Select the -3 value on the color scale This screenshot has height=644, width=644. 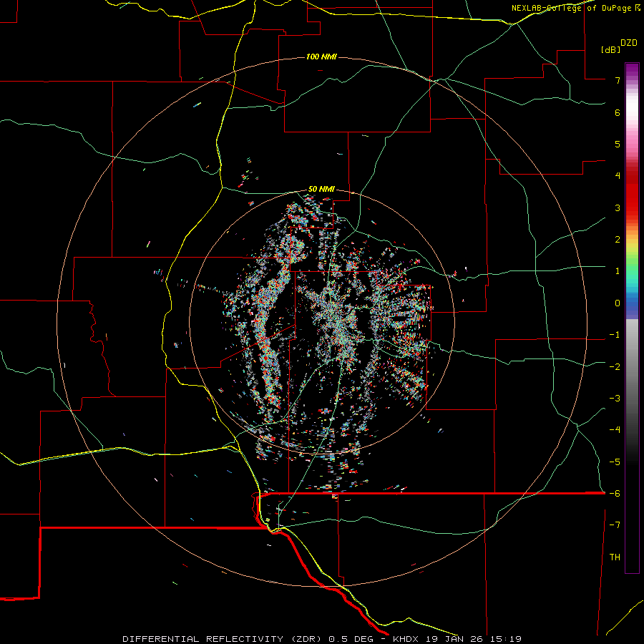click(x=615, y=399)
